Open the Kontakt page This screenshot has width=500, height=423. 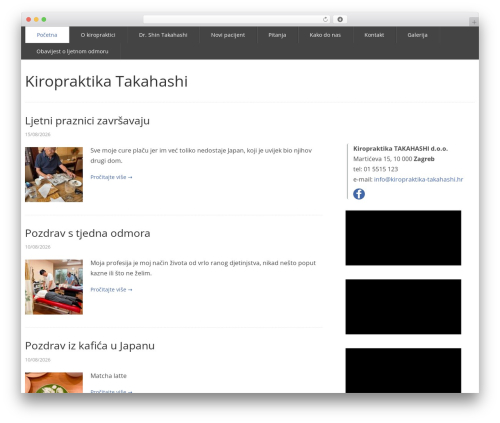tap(374, 35)
